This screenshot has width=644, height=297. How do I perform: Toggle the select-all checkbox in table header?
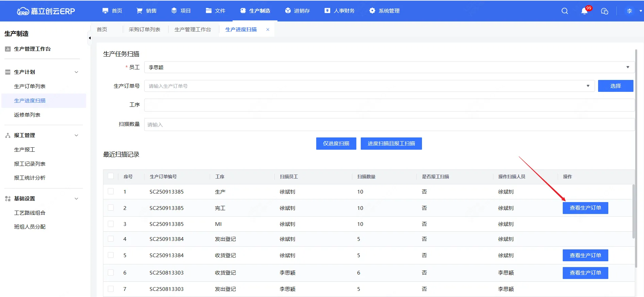pyautogui.click(x=111, y=176)
